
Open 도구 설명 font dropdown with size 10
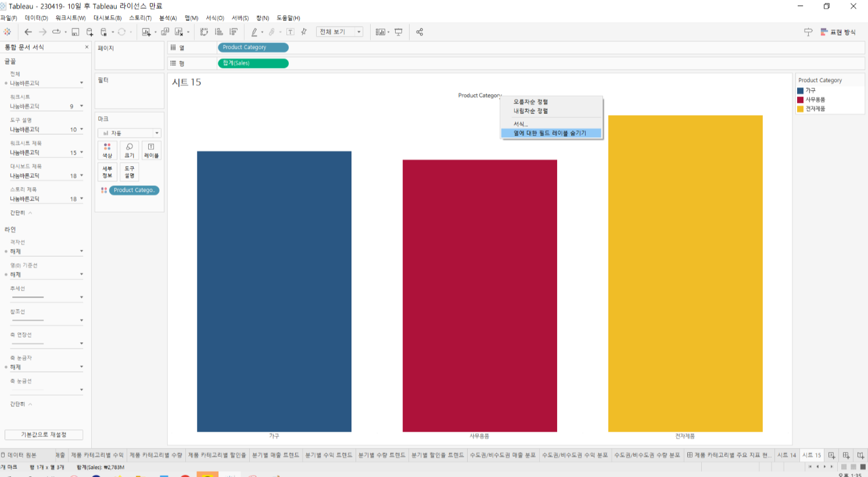46,130
